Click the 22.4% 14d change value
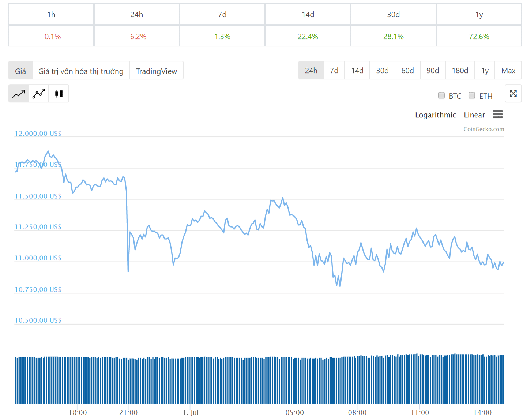This screenshot has height=420, width=523. point(308,36)
